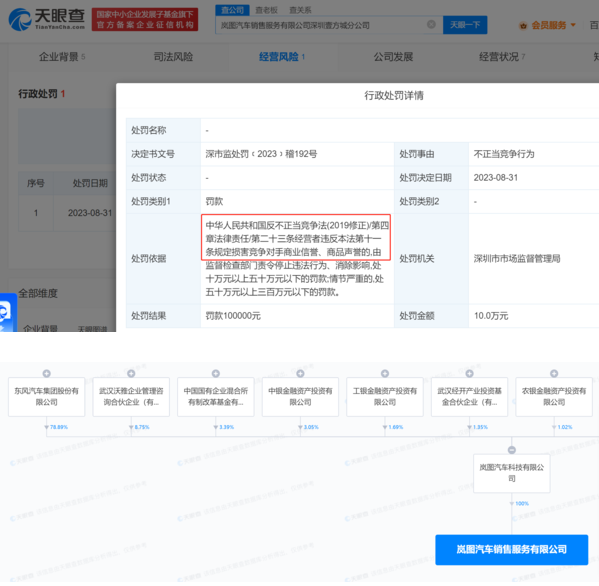Click the 1.35% shareholding percentage label

tap(480, 427)
